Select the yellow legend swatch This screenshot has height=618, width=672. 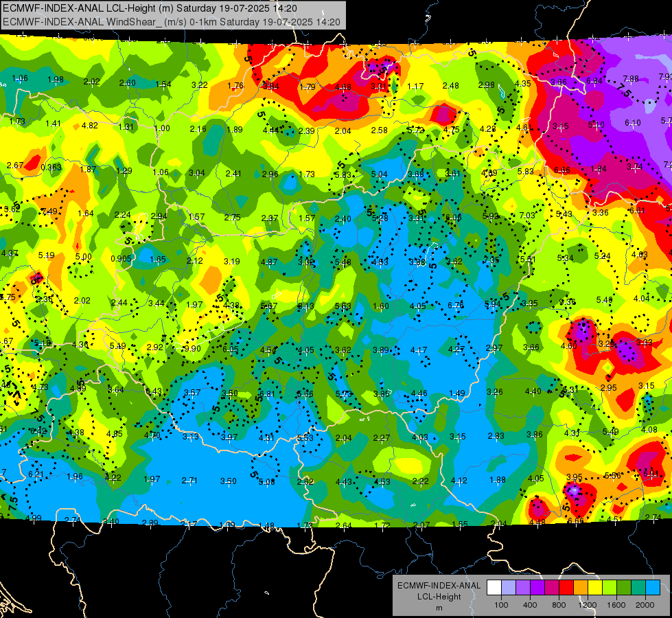(595, 588)
